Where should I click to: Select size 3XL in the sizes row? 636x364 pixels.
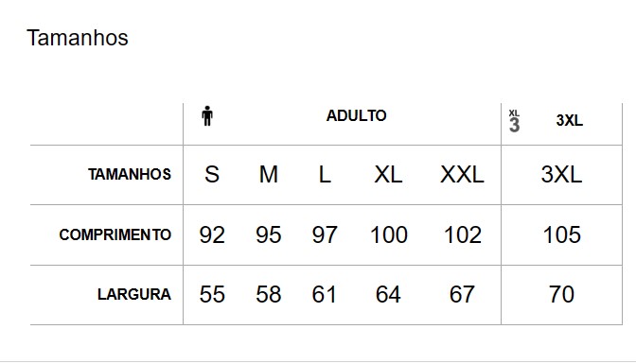click(562, 175)
